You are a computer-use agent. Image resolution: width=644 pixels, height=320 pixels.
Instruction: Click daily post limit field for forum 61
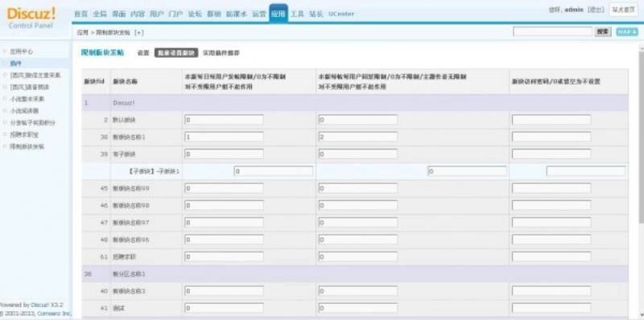click(x=225, y=256)
